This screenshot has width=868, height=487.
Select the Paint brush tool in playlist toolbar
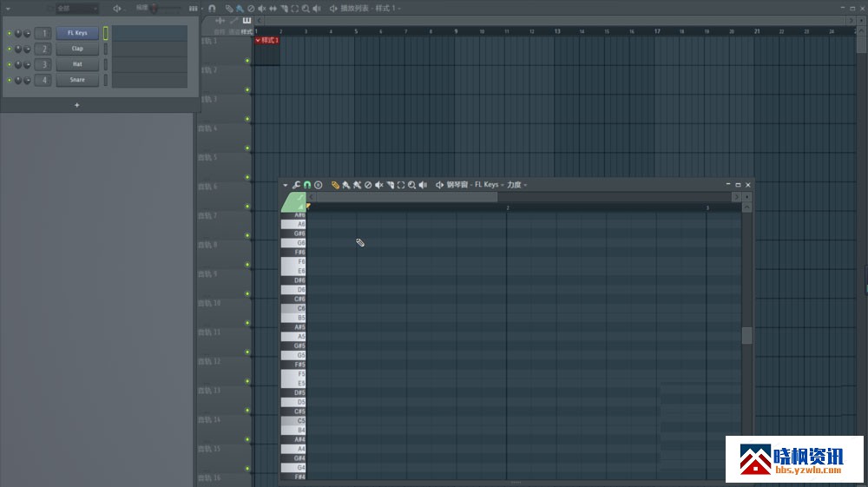240,9
